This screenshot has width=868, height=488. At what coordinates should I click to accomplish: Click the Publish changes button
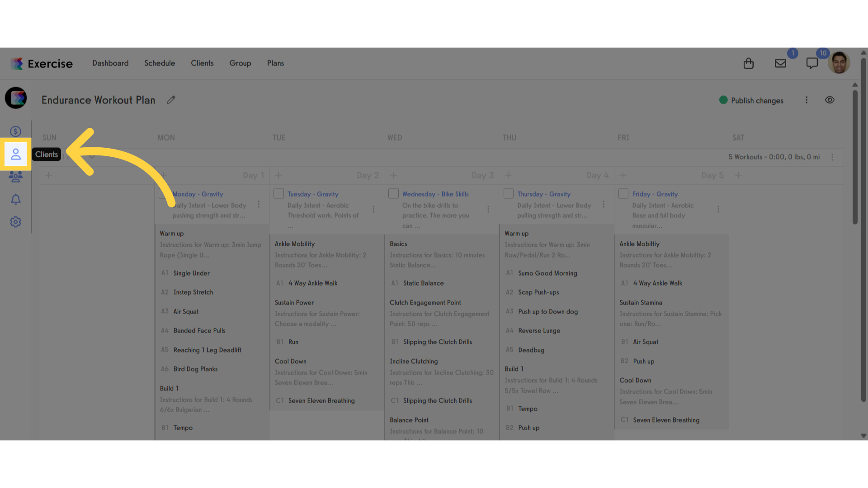coord(751,100)
